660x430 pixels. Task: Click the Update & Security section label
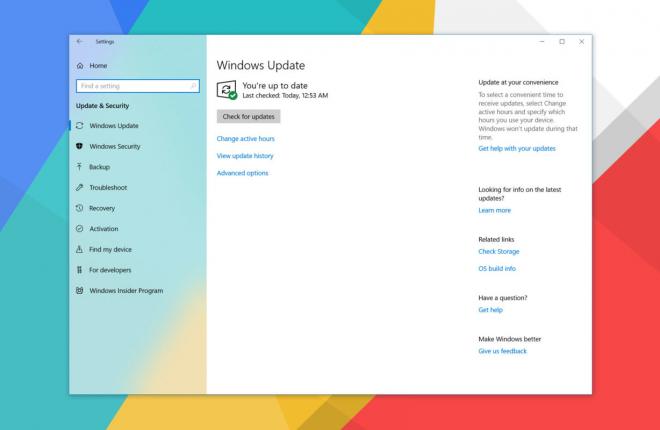tap(102, 106)
